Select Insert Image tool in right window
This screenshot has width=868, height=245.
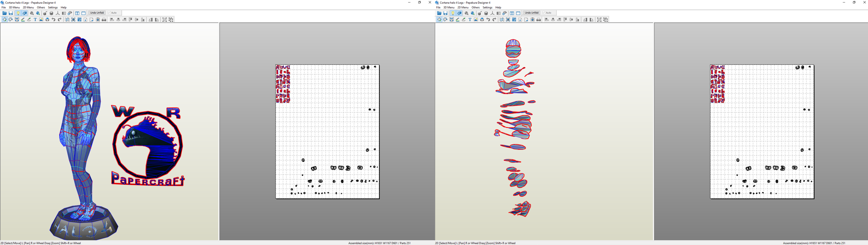click(476, 19)
